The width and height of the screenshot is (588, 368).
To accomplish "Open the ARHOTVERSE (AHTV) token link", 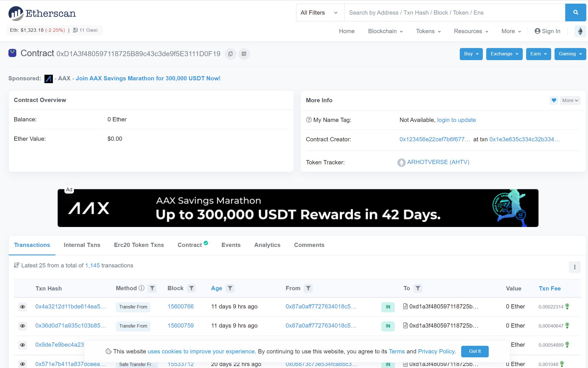I will [438, 162].
